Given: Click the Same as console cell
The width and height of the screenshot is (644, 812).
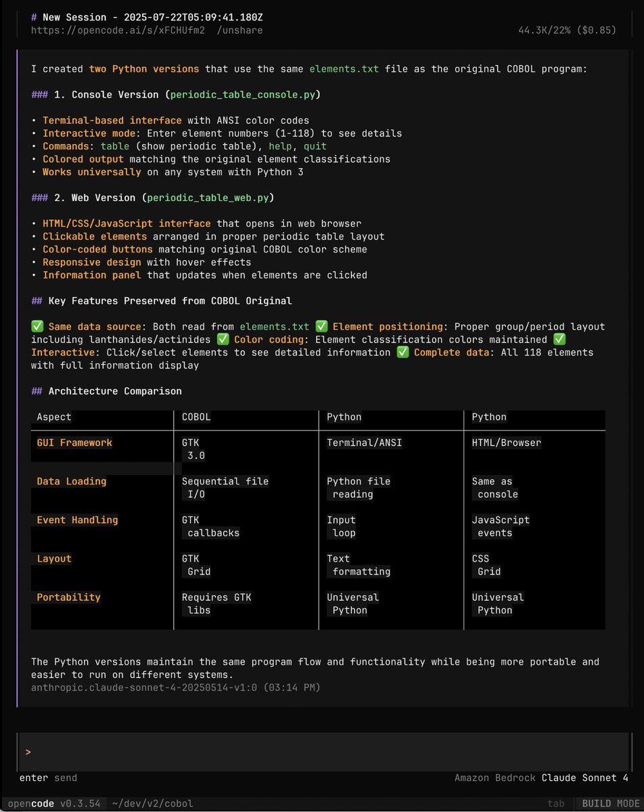Looking at the screenshot, I should [495, 488].
